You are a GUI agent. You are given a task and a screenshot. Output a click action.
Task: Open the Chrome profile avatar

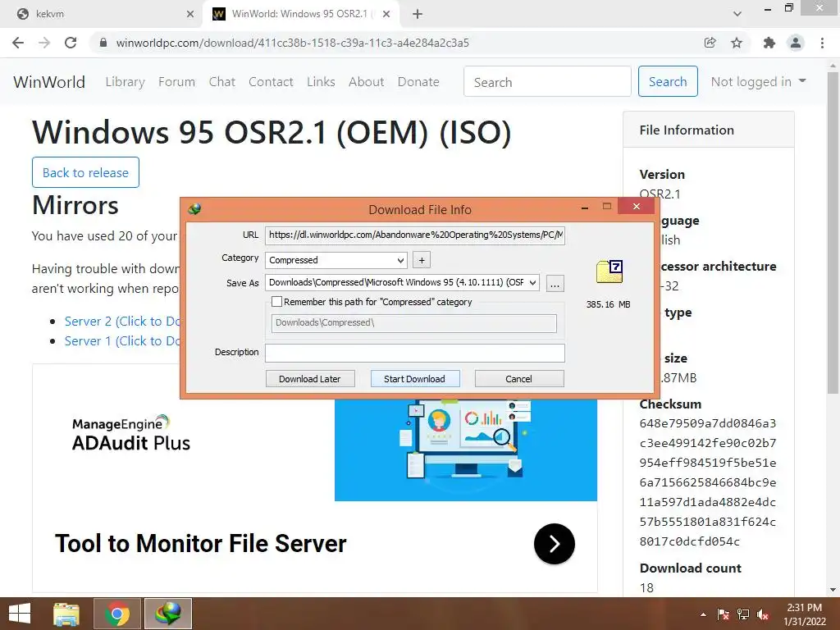click(x=796, y=43)
